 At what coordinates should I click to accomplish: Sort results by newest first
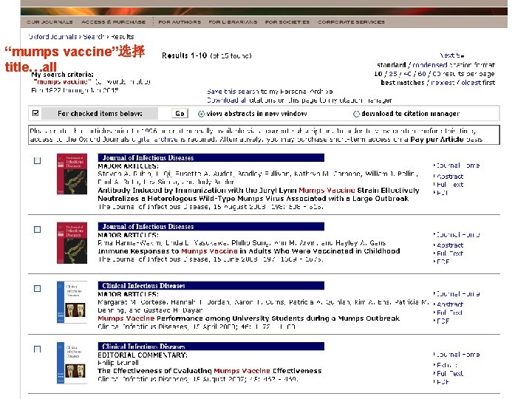click(x=443, y=83)
